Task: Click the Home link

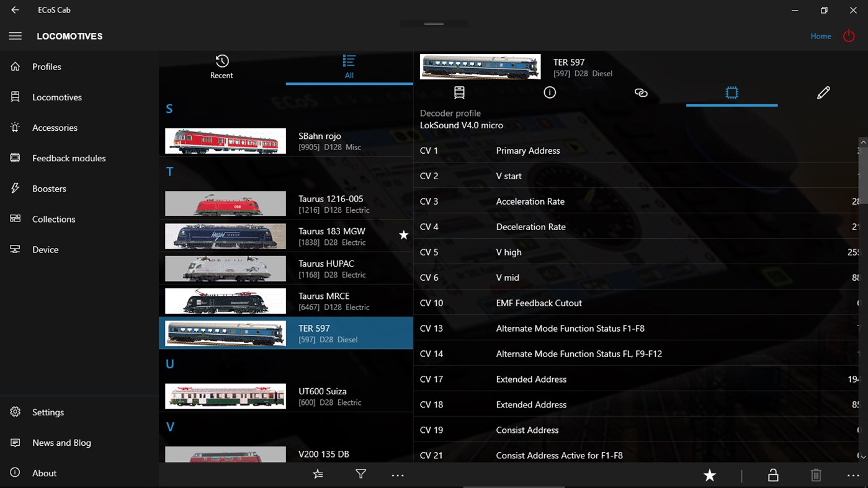Action: point(821,36)
